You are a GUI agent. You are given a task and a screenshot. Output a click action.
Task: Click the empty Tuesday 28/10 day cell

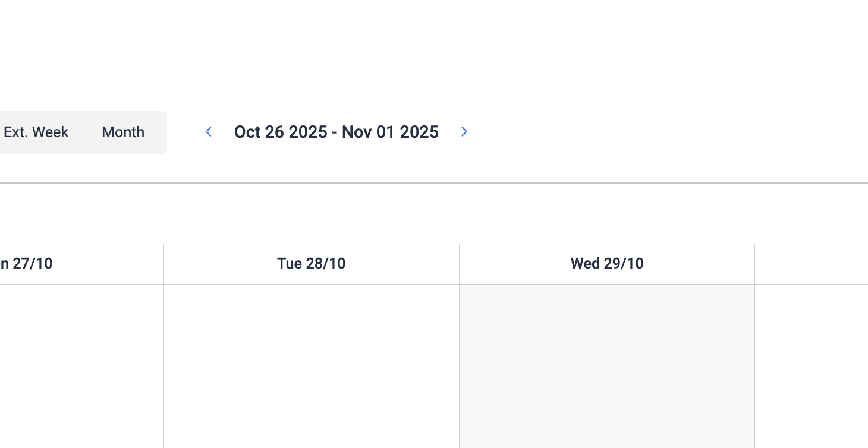(311, 365)
